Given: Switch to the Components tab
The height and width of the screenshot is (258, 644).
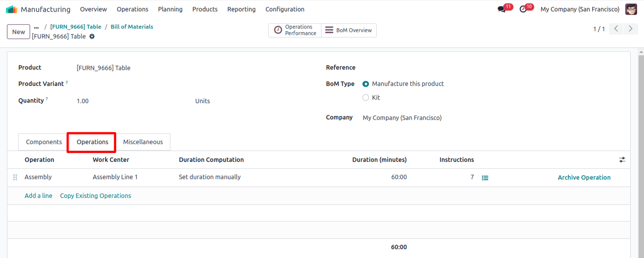Looking at the screenshot, I should click(44, 142).
